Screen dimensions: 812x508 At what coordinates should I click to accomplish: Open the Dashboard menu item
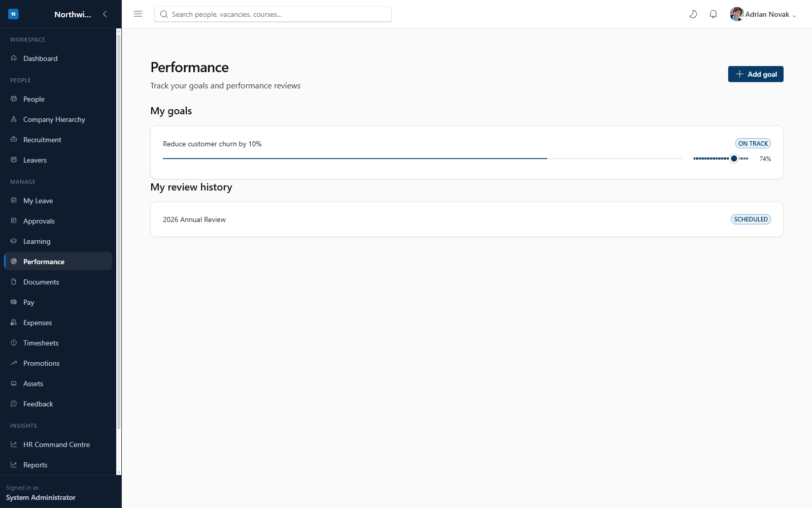coord(58,58)
